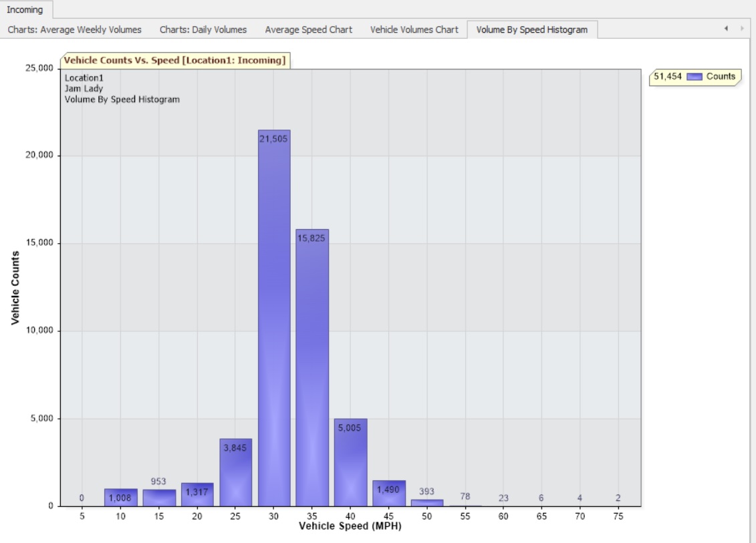Switch to Vehicle Volumes Chart tab
756x543 pixels.
(x=414, y=29)
